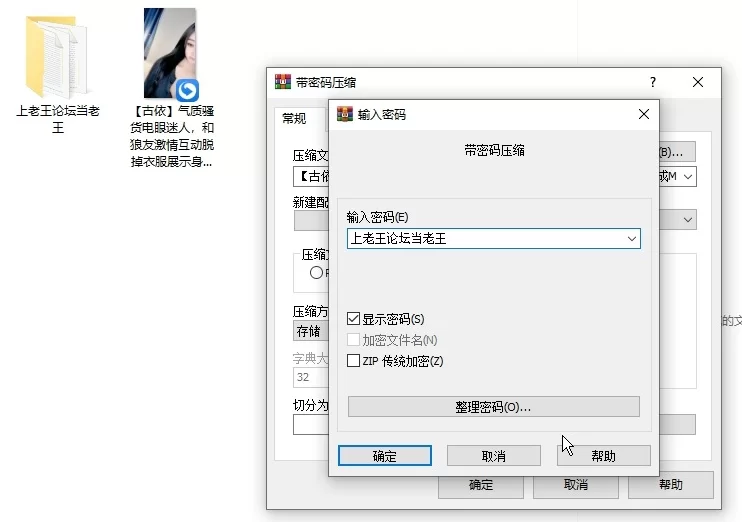Screen dimensions: 742x522
Task: Enable the ZIP 传统加密(Z) checkbox
Action: (353, 361)
